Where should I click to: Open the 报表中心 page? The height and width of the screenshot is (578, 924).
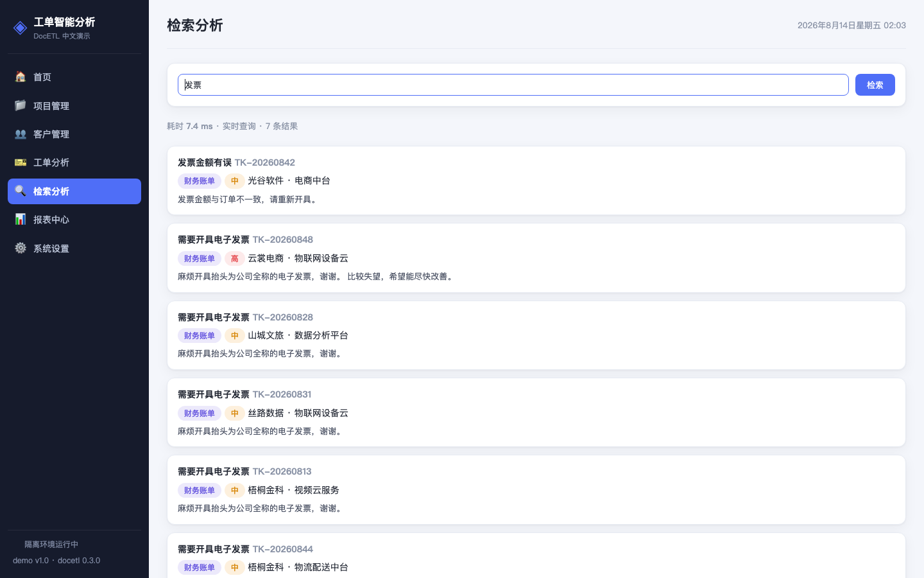coord(74,220)
